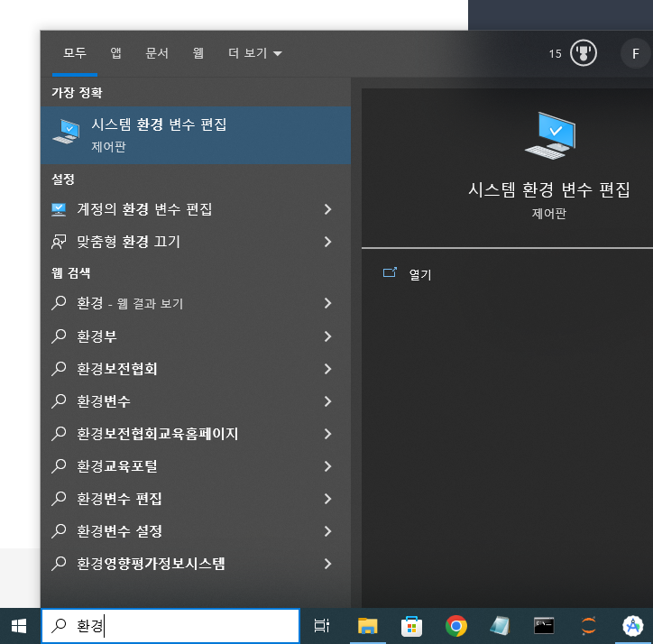Select the 환경부 web suggestion
Image resolution: width=653 pixels, height=644 pixels.
[x=196, y=336]
